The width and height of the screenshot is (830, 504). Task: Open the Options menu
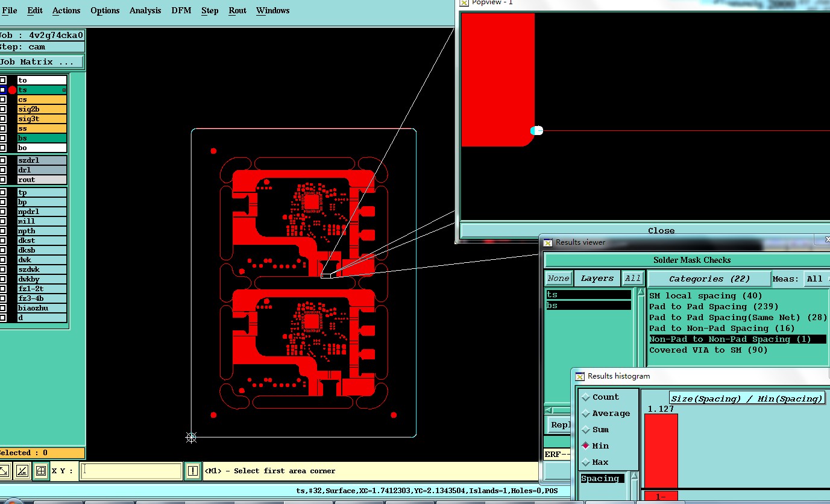105,10
